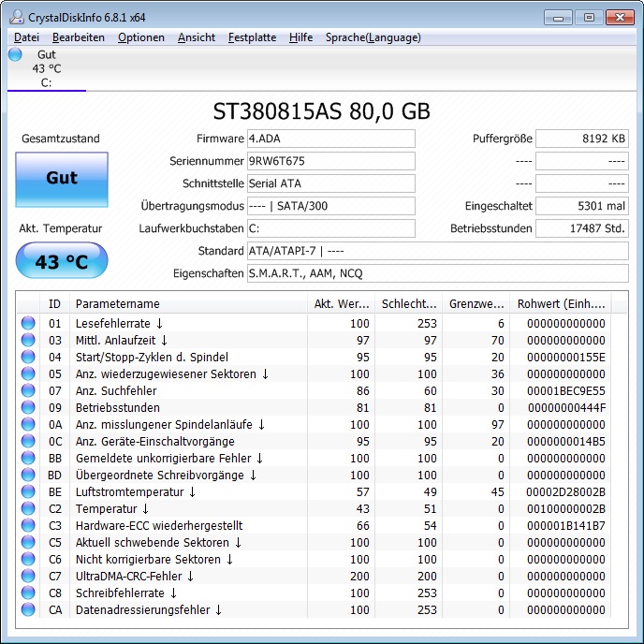This screenshot has height=644, width=644.
Task: Click the Standard field ATA/ATAPI-7
Action: coord(438,251)
